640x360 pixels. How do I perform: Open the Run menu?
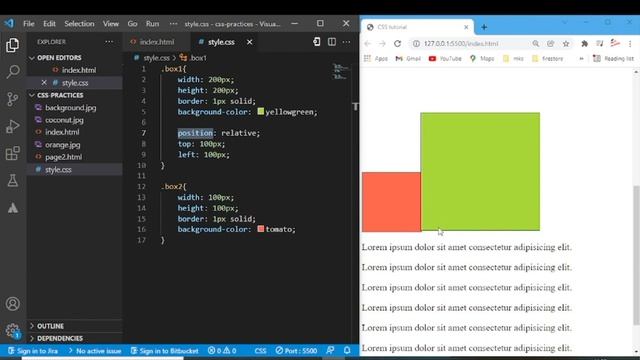click(152, 24)
